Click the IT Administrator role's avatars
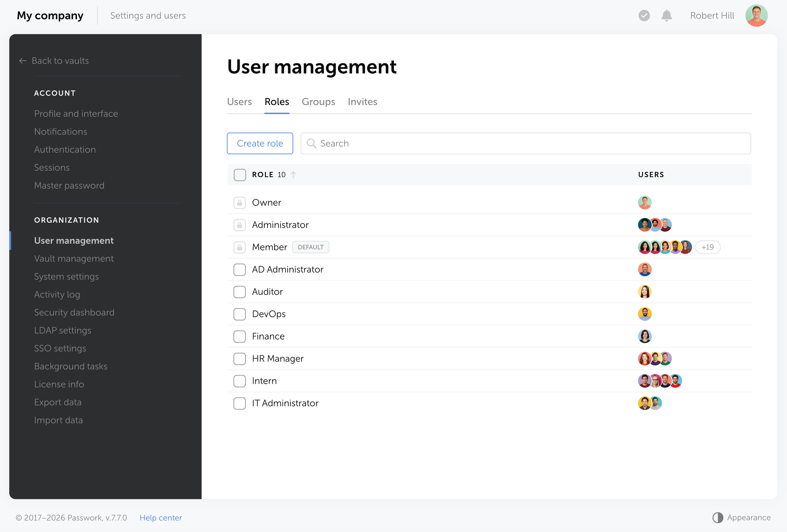 click(x=650, y=403)
